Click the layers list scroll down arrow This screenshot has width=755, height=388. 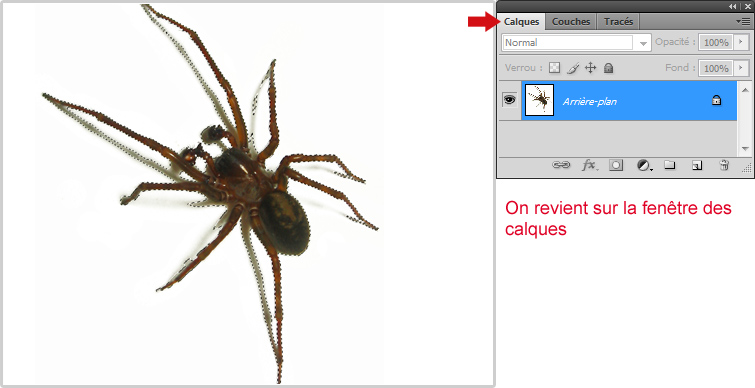click(x=745, y=149)
